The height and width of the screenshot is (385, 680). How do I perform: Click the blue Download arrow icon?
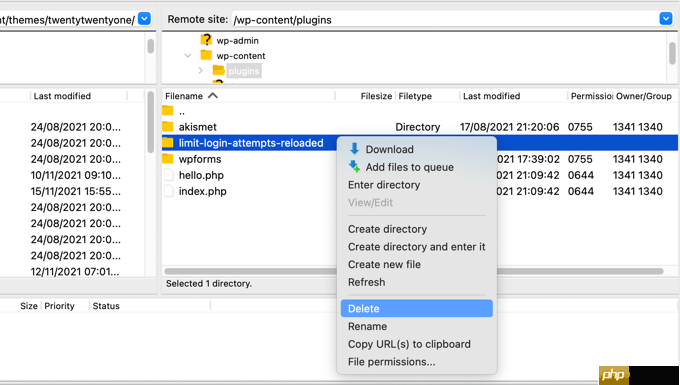tap(354, 149)
